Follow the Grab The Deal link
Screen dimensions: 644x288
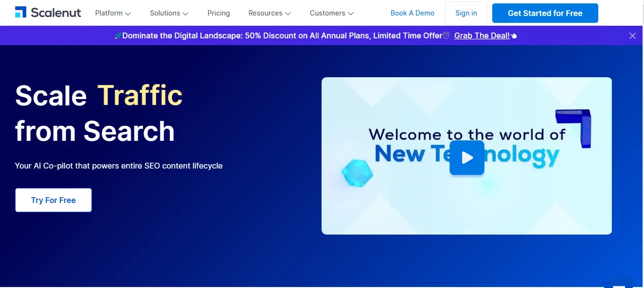pyautogui.click(x=482, y=35)
